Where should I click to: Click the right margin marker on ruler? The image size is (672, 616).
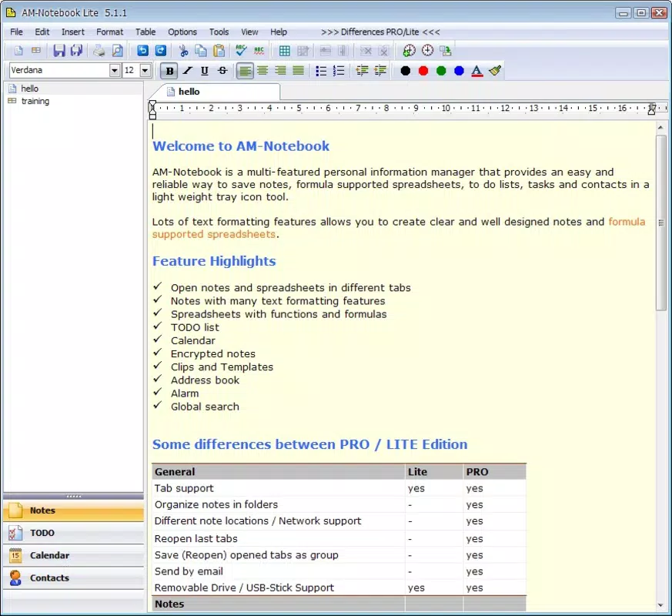click(x=651, y=110)
